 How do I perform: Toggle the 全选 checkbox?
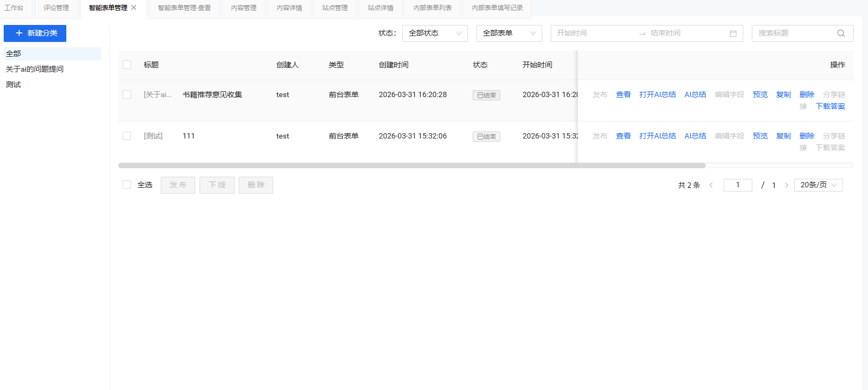[127, 185]
